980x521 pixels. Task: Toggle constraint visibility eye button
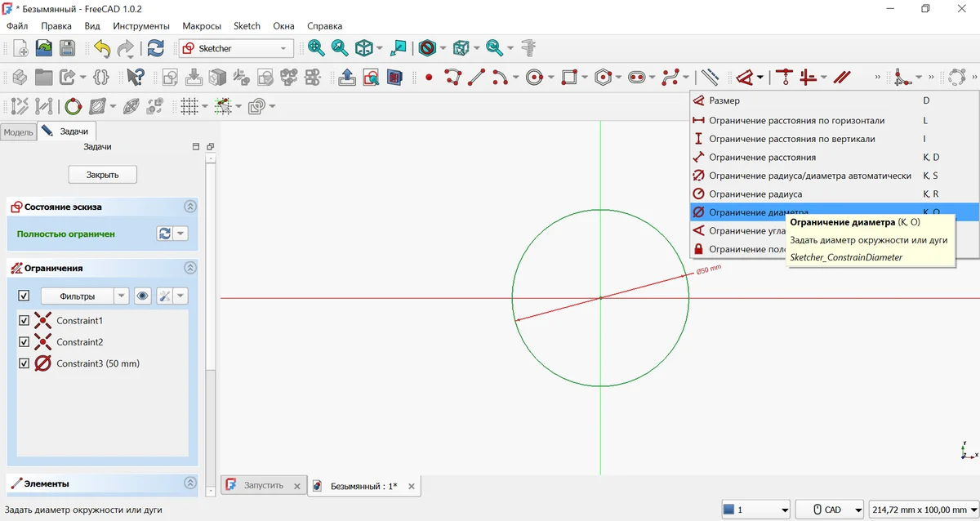coord(143,296)
